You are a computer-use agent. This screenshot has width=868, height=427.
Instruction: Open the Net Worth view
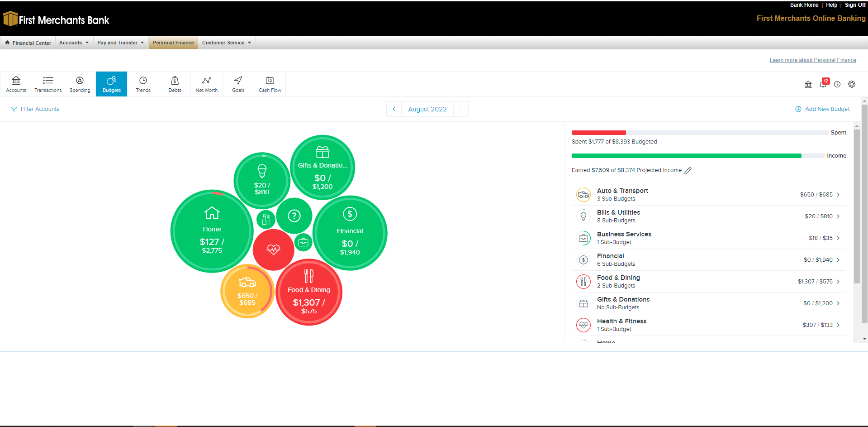coord(206,84)
